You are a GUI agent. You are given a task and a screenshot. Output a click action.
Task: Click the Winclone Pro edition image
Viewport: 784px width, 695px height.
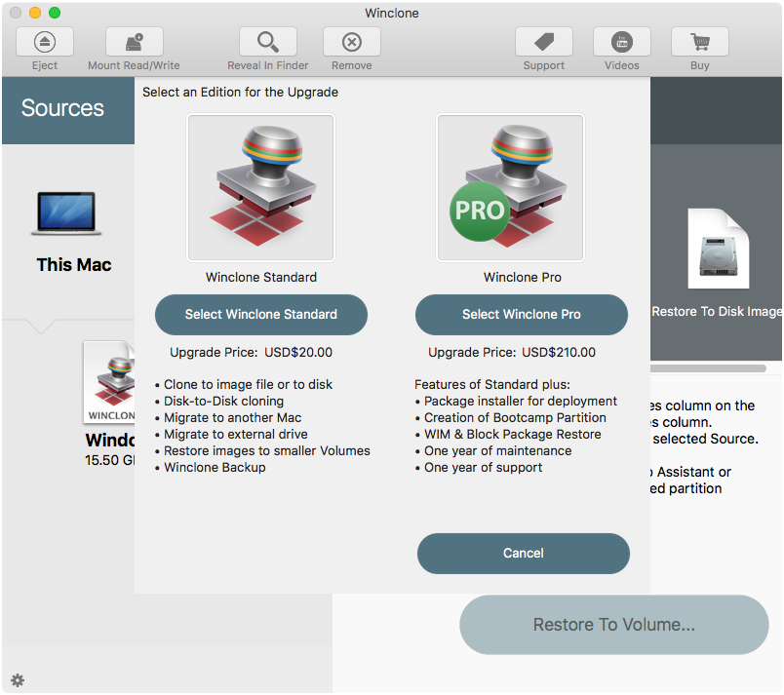(x=510, y=187)
